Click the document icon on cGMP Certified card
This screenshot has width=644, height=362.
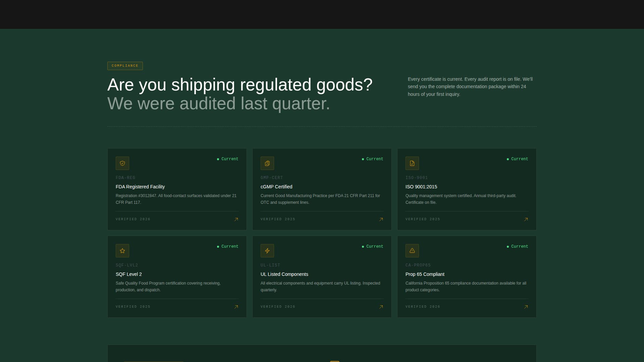click(x=267, y=163)
